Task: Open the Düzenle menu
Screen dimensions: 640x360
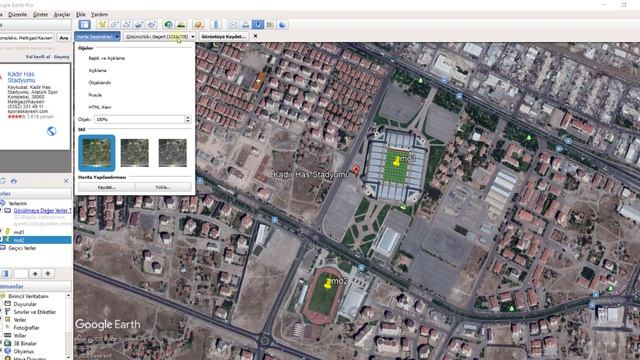Action: (x=18, y=14)
